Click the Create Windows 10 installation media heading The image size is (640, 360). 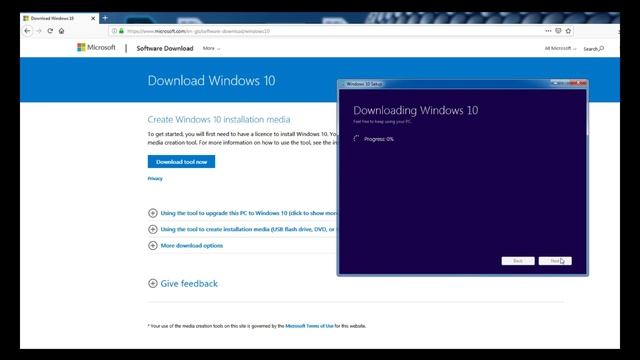click(219, 120)
